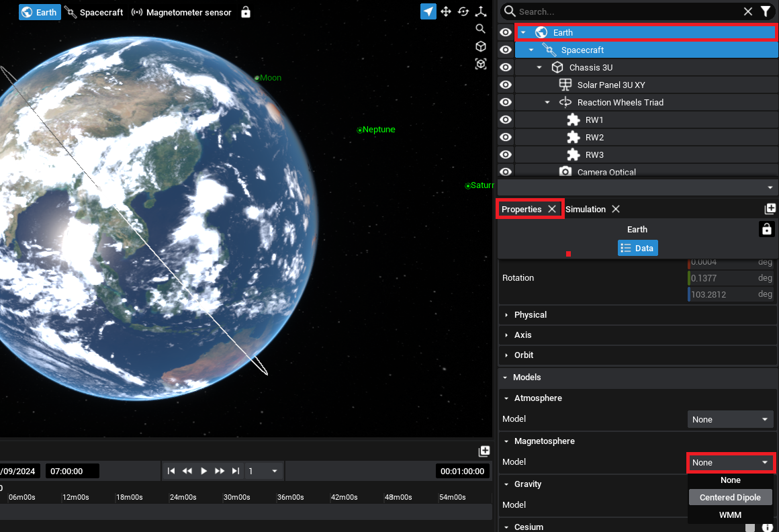Expand the Physical properties section
Viewport: 779px width, 532px height.
coord(531,314)
